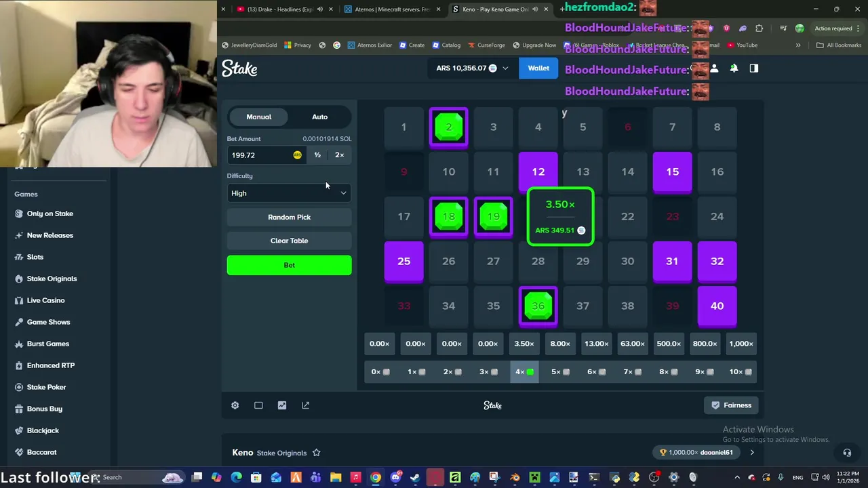Deselect Keno tile 18
868x488 pixels.
pos(448,217)
